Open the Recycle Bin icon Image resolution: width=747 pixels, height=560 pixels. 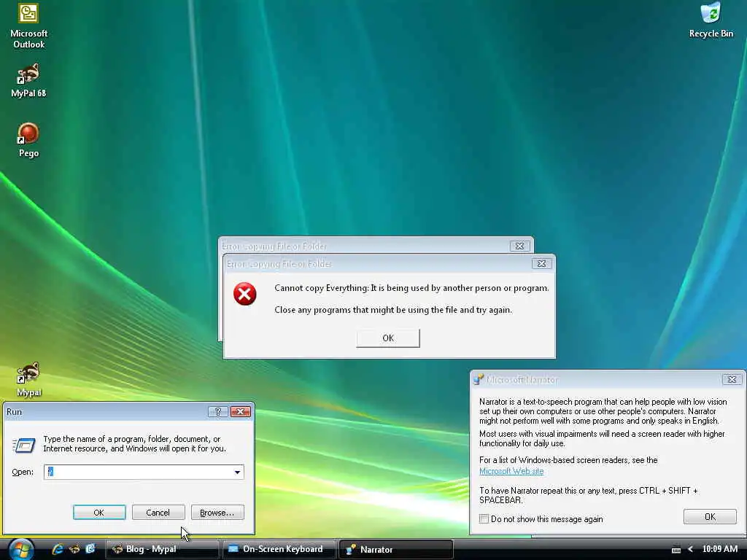(x=711, y=20)
